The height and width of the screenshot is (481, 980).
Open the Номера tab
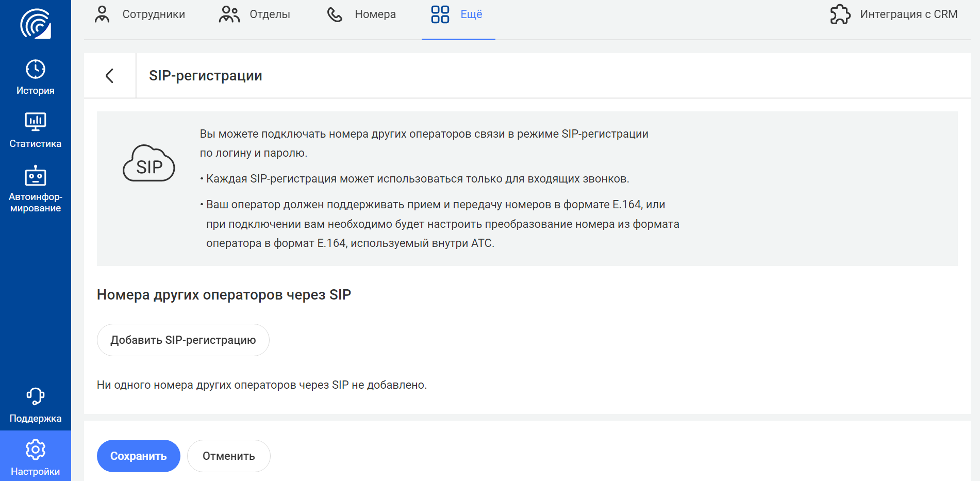pyautogui.click(x=361, y=14)
